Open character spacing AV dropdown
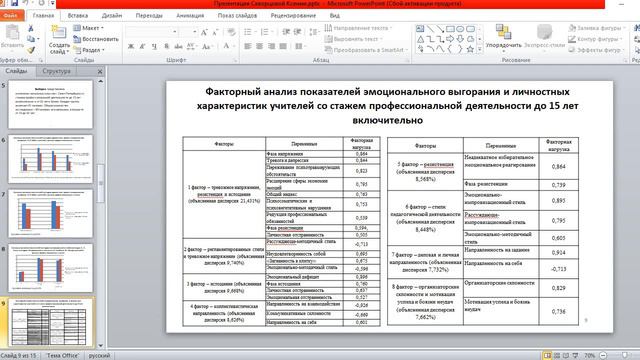 (x=191, y=47)
